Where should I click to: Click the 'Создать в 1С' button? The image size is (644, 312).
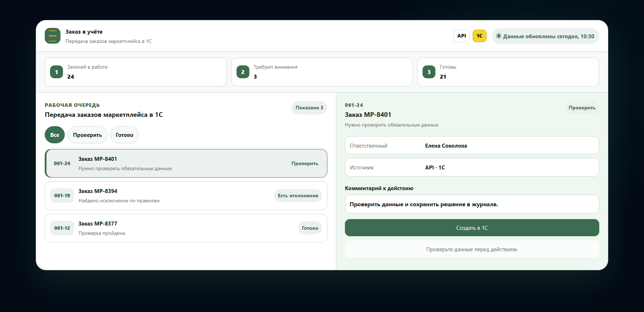point(472,228)
